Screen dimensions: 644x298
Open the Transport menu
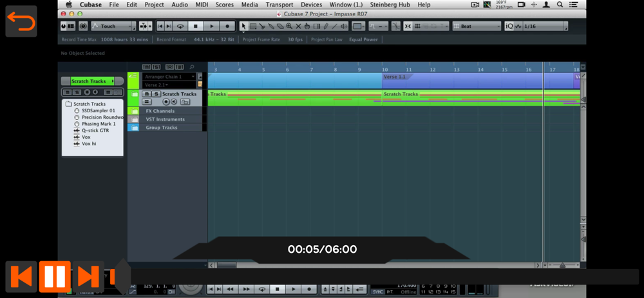[x=279, y=5]
